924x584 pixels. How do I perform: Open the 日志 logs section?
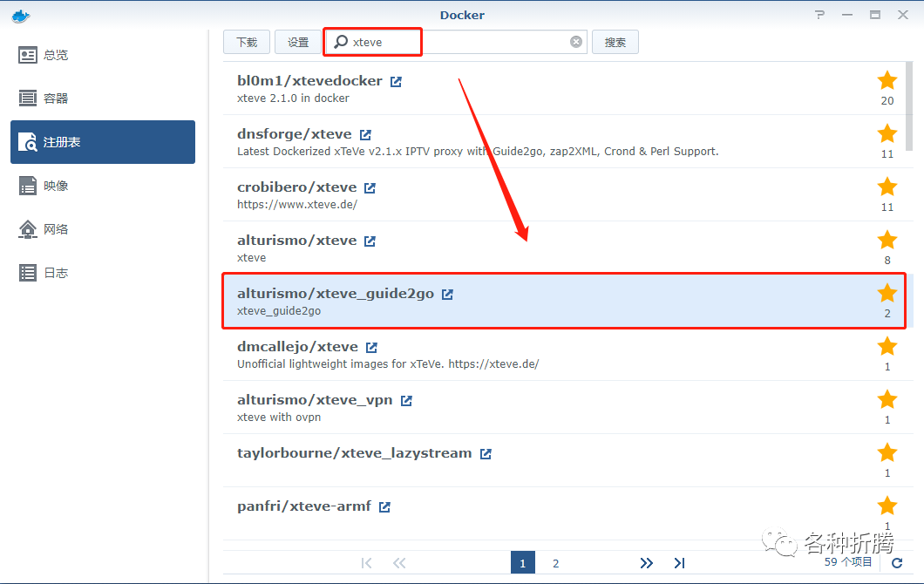(x=103, y=273)
